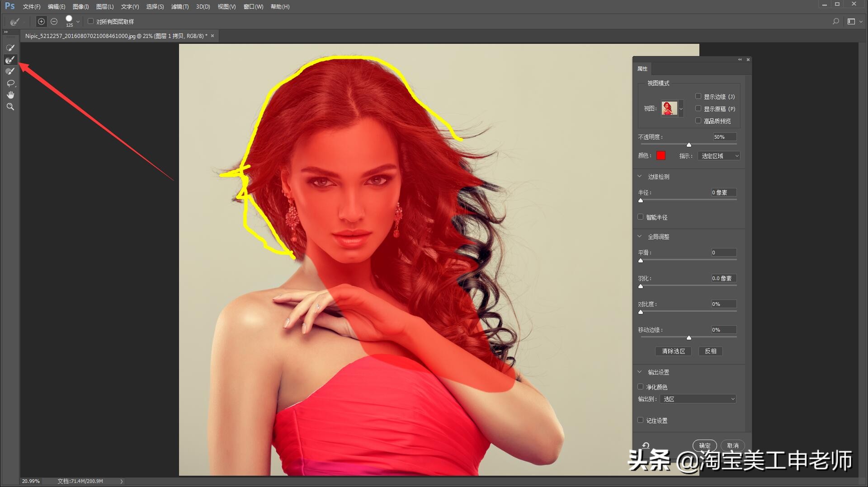Click the red overlay color swatch
Viewport: 868px width, 487px height.
pos(660,156)
